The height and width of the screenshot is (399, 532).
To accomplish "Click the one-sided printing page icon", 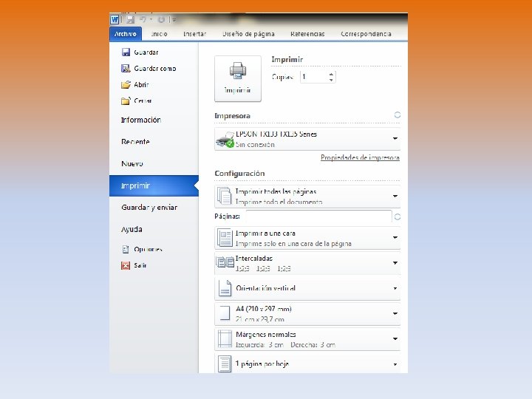I will pos(225,238).
